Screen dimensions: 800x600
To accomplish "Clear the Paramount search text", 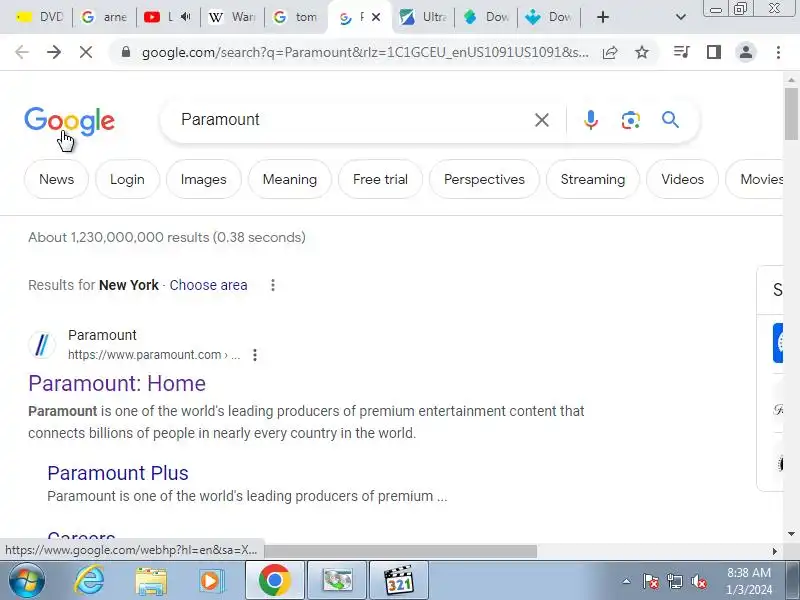I will tap(542, 120).
